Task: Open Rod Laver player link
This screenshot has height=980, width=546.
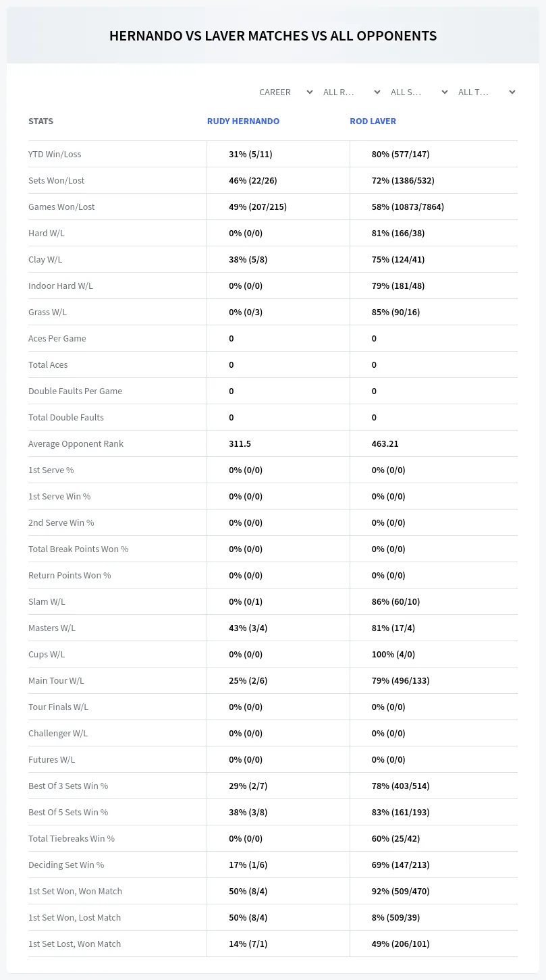Action: 373,121
